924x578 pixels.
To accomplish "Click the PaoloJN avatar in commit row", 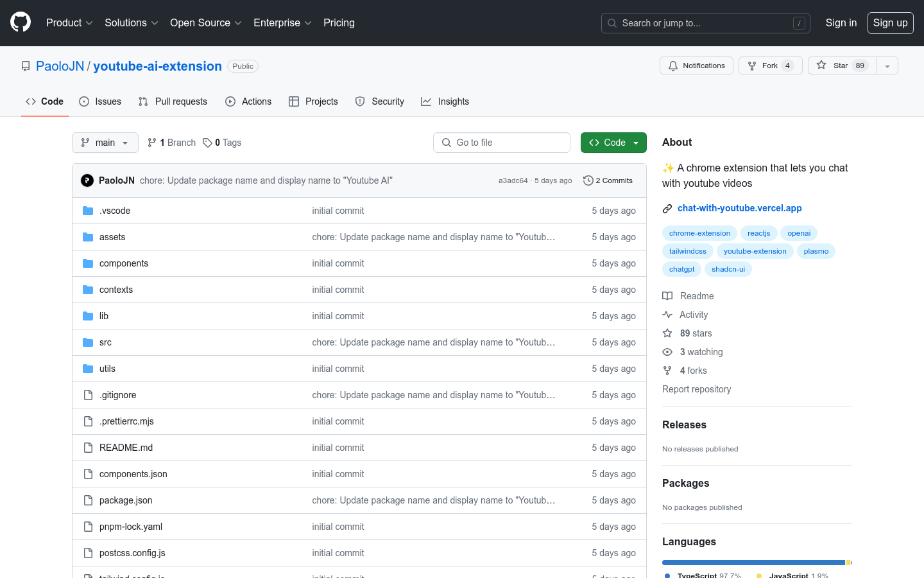I will click(x=87, y=180).
